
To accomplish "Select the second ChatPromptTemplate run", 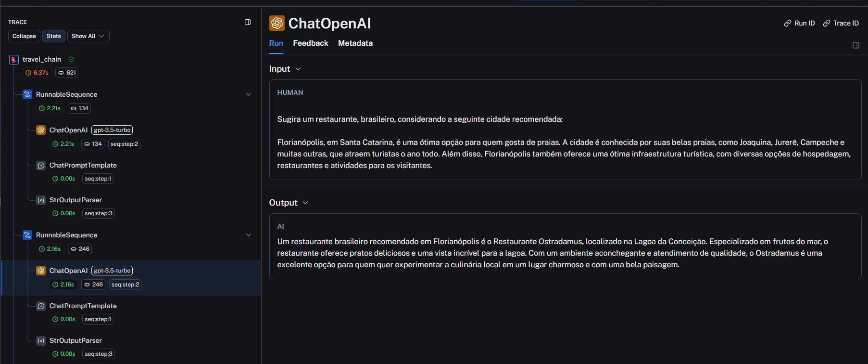I will click(x=83, y=306).
